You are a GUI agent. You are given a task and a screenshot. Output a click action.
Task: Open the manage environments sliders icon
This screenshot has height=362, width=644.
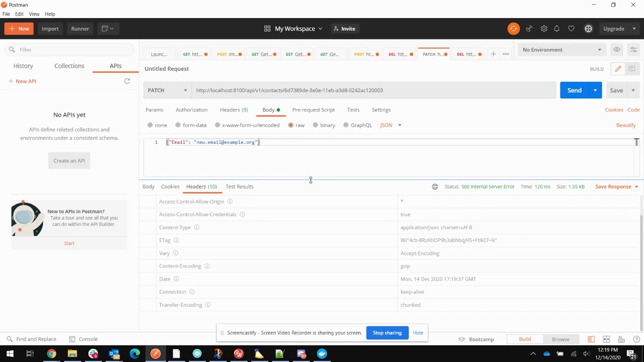[633, 50]
